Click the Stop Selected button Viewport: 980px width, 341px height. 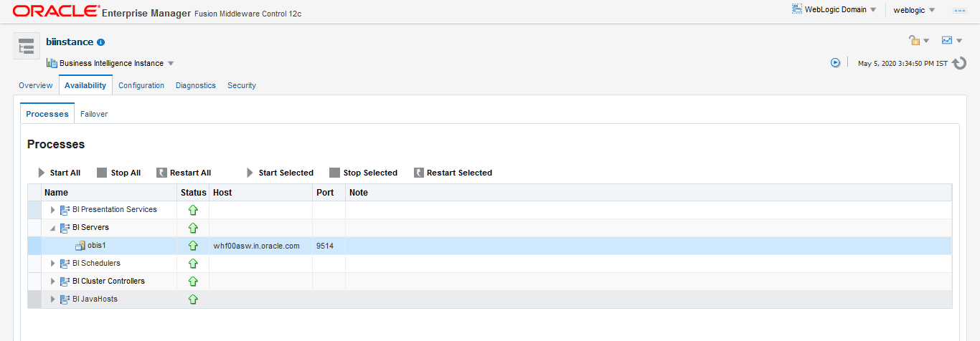(x=363, y=173)
